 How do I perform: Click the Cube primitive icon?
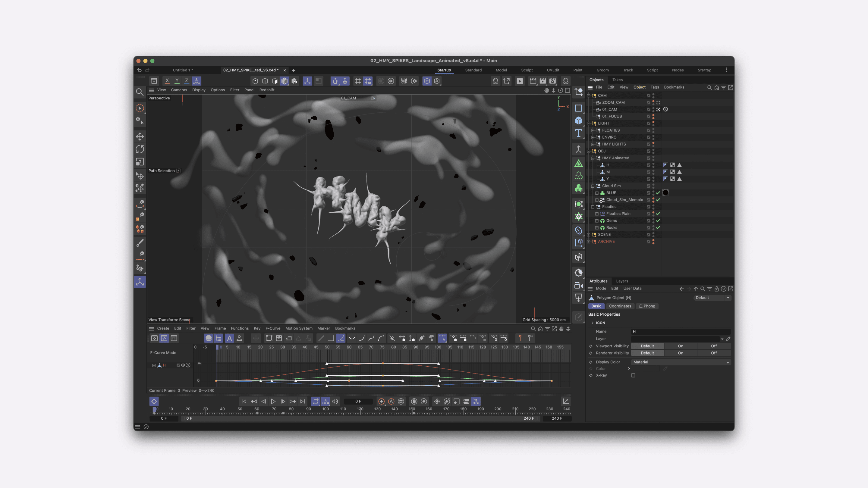(579, 120)
